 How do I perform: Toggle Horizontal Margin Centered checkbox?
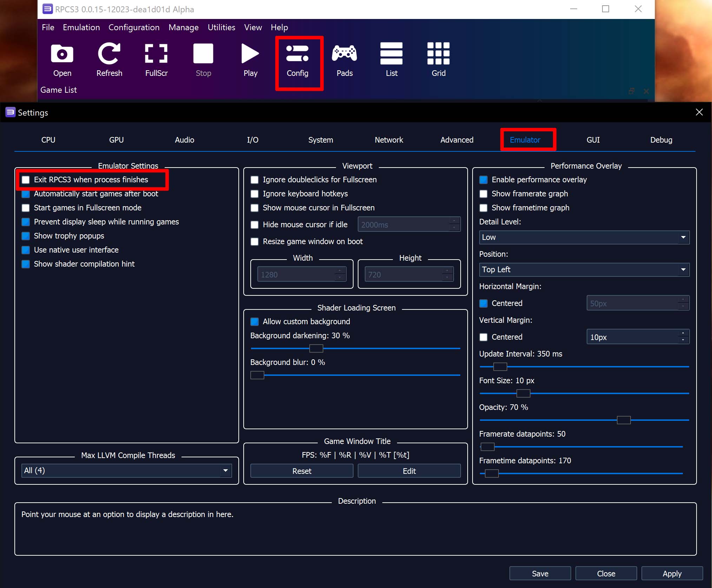click(483, 303)
